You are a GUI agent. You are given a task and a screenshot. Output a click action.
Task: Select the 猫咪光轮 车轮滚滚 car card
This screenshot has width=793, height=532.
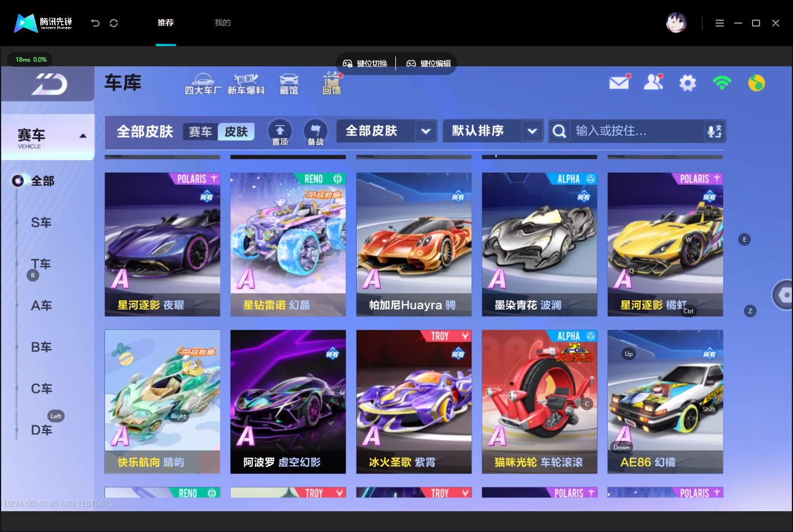(x=540, y=402)
